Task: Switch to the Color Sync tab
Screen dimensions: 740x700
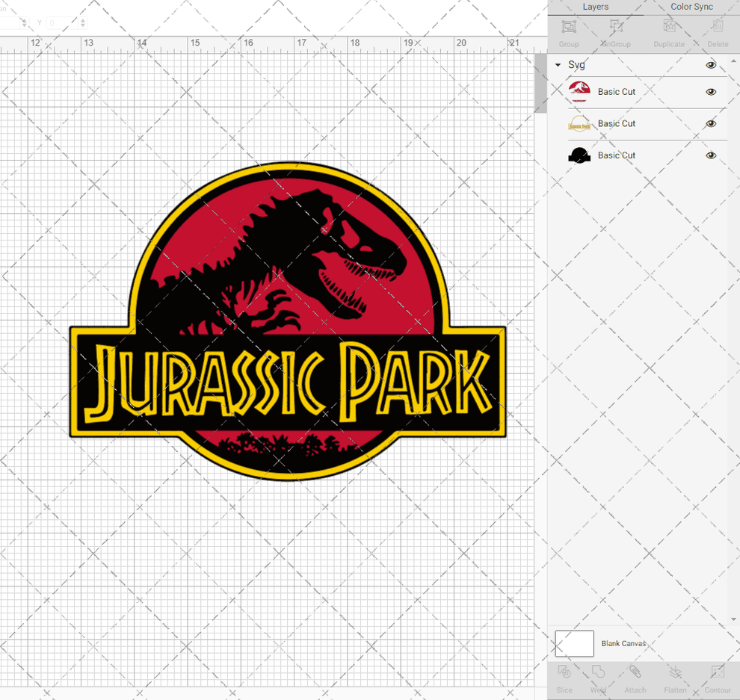Action: click(691, 7)
